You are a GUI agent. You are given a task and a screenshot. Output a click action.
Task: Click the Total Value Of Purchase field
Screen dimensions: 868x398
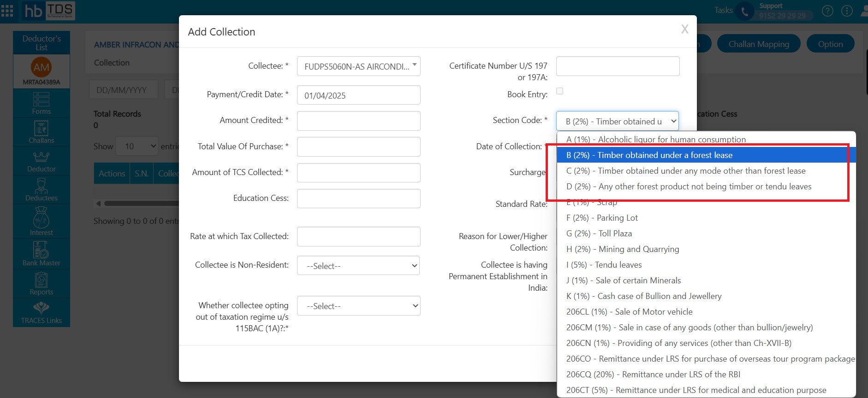pyautogui.click(x=359, y=146)
